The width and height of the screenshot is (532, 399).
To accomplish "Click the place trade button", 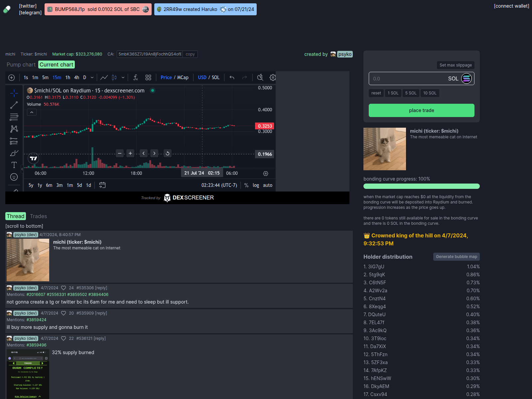I will coord(421,110).
